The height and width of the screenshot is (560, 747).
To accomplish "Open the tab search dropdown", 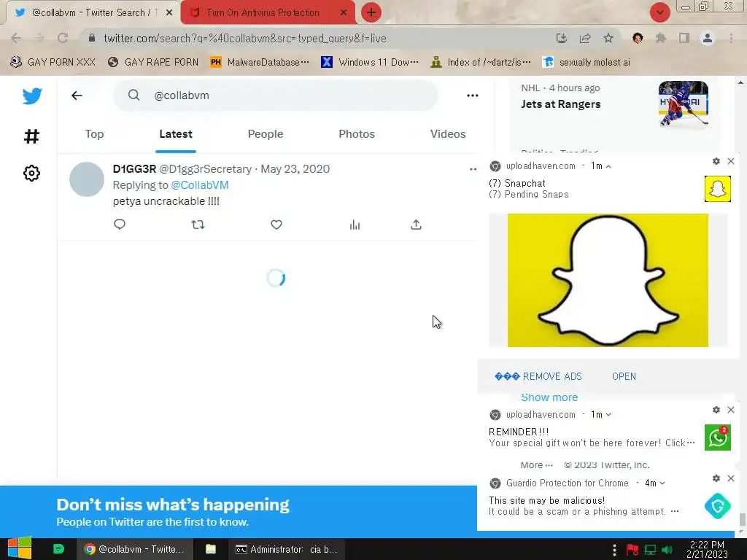I will 659,12.
